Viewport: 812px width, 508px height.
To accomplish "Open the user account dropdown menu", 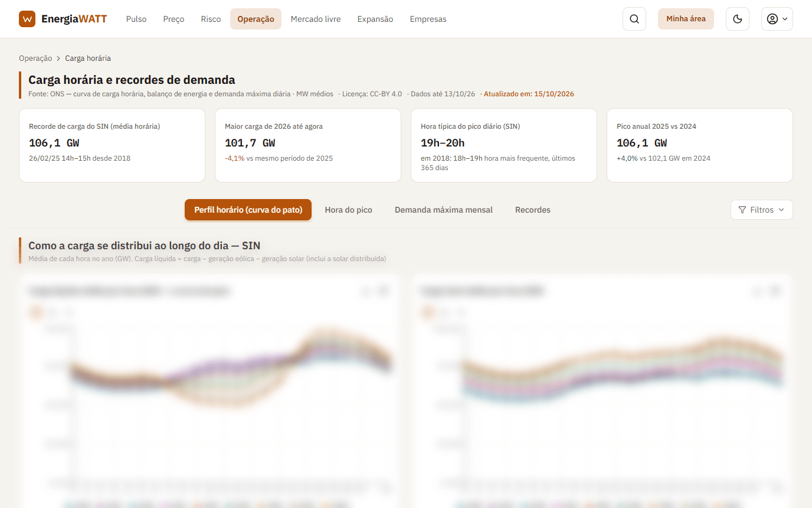I will click(777, 19).
